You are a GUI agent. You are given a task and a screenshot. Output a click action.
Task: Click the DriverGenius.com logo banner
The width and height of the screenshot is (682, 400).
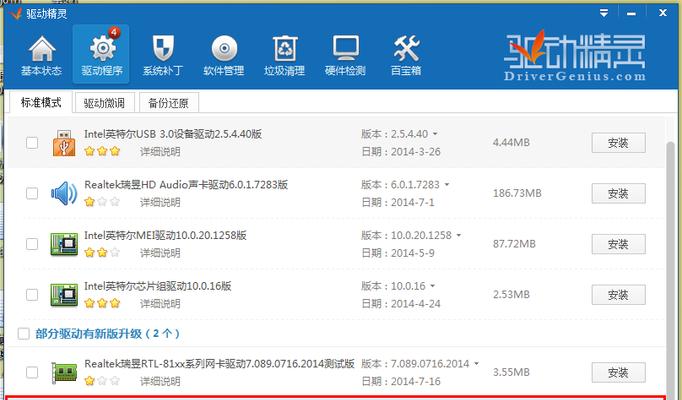pyautogui.click(x=575, y=56)
